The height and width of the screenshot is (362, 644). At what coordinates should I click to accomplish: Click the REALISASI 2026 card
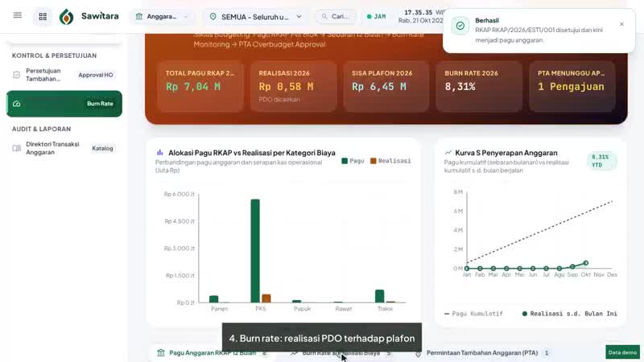click(x=293, y=86)
